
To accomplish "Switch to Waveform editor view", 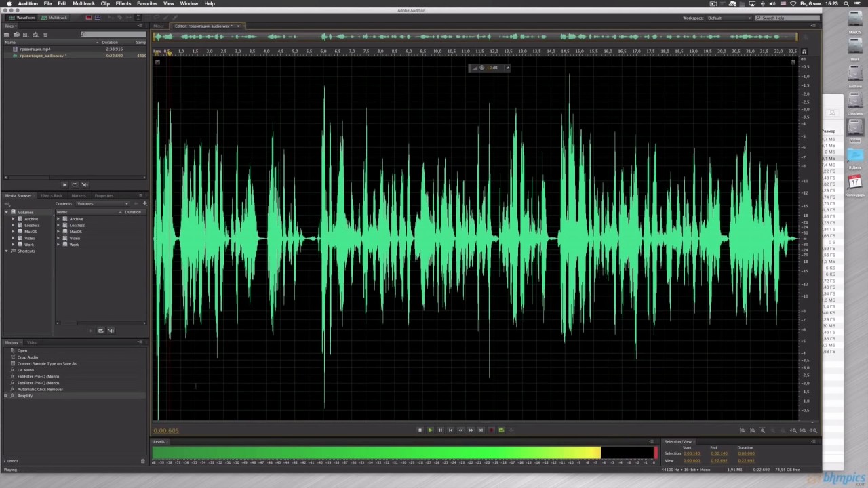I will tap(22, 18).
